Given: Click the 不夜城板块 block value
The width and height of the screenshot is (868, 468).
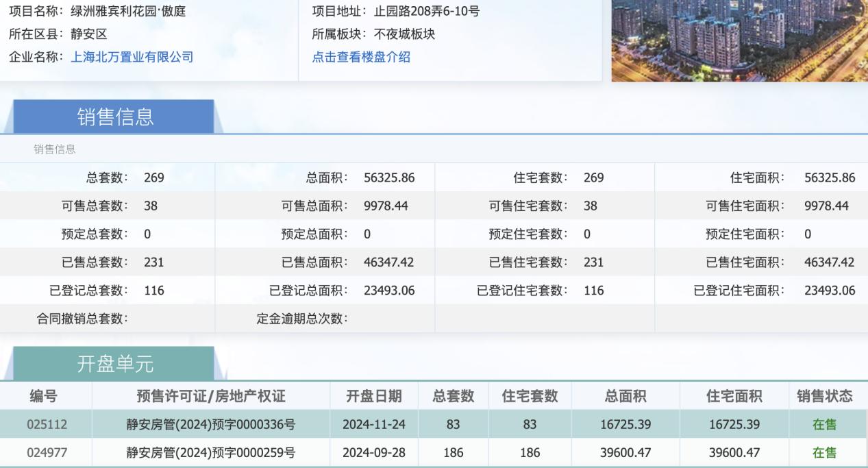Looking at the screenshot, I should [405, 34].
